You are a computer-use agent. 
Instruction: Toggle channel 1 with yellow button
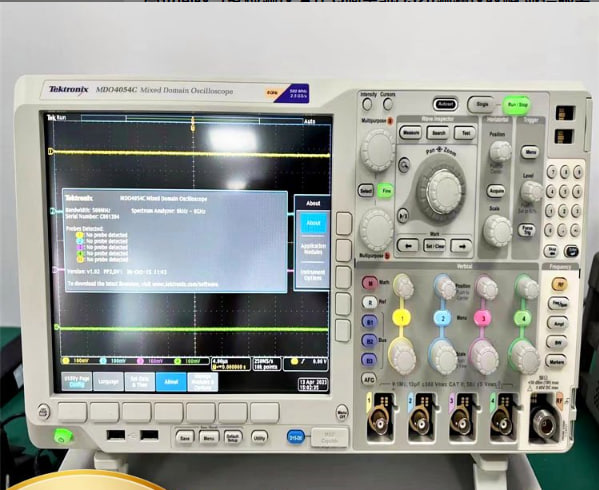401,318
